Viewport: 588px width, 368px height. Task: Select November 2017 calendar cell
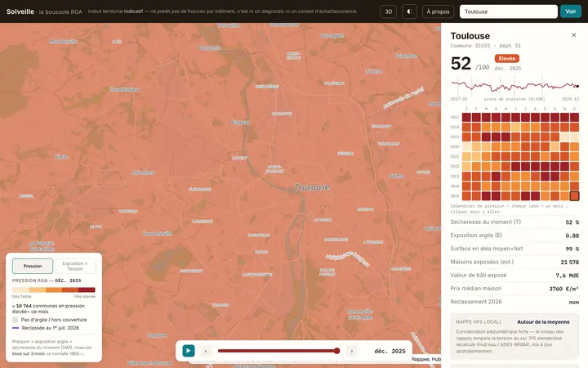pos(565,117)
